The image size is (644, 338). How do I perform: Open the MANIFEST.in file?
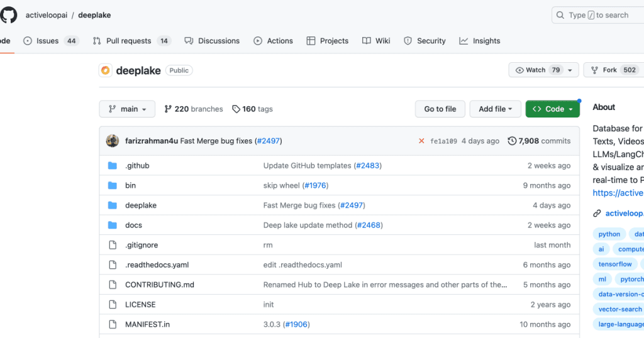(147, 324)
